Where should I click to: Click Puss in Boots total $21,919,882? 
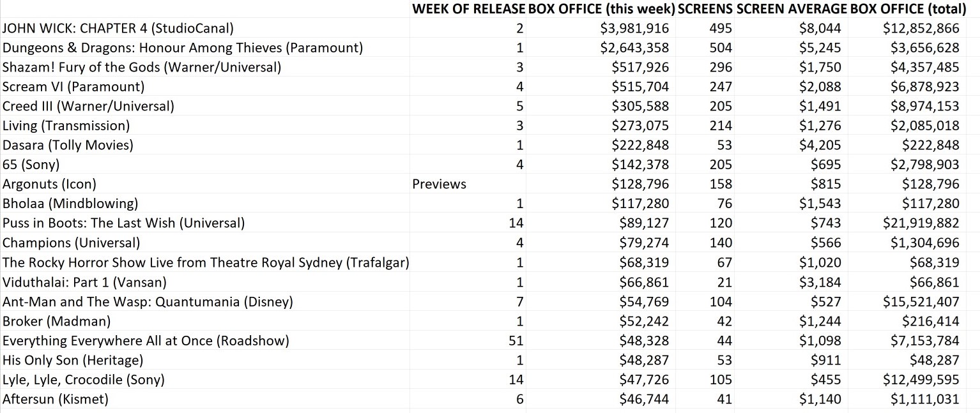[921, 223]
